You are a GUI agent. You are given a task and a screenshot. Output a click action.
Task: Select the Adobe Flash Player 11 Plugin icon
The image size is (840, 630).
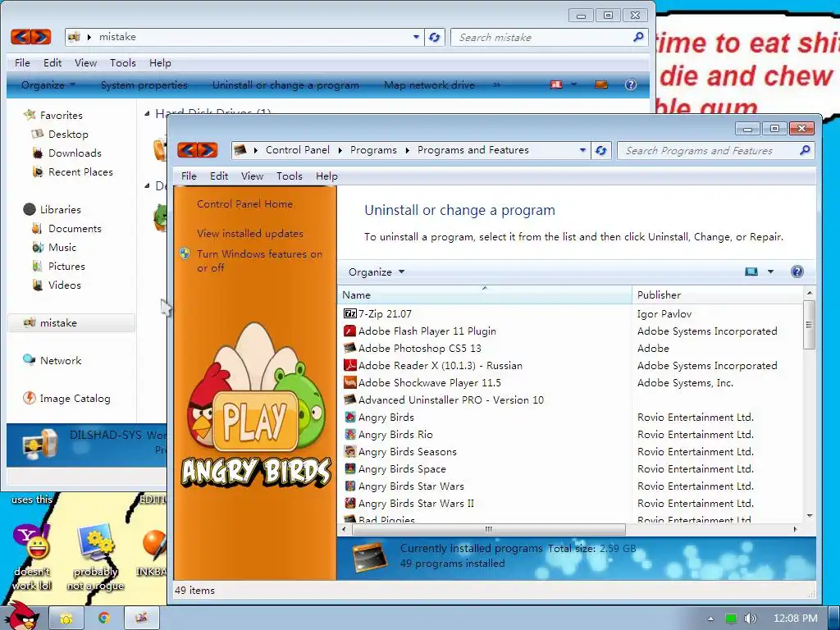pyautogui.click(x=349, y=331)
